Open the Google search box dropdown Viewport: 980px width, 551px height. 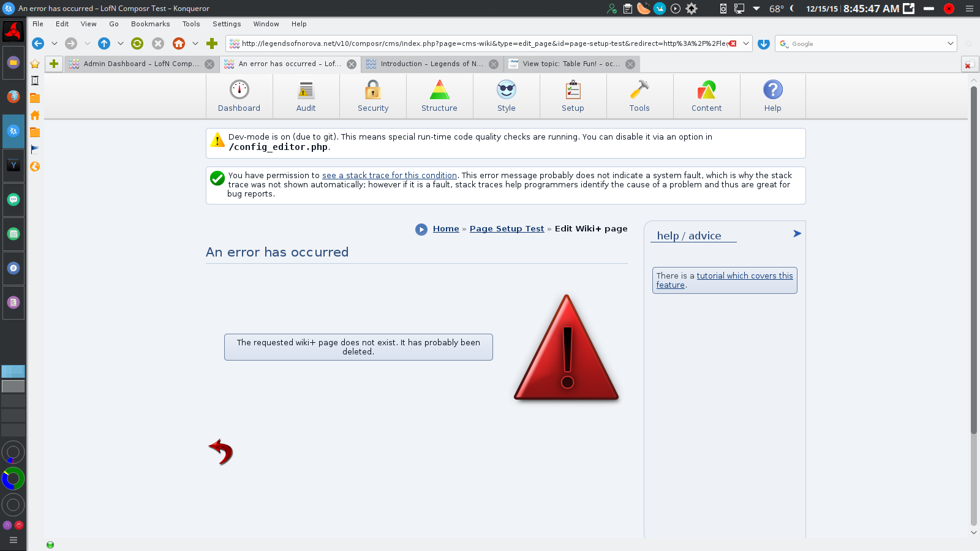click(950, 43)
